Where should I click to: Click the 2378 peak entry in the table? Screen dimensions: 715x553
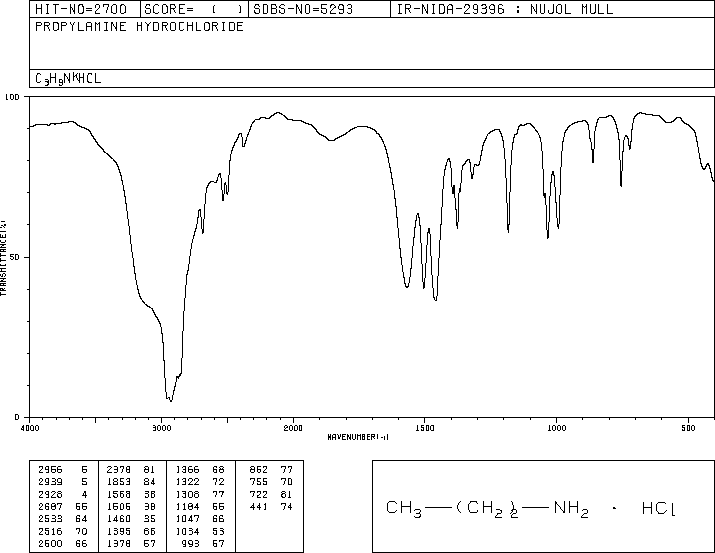[131, 470]
